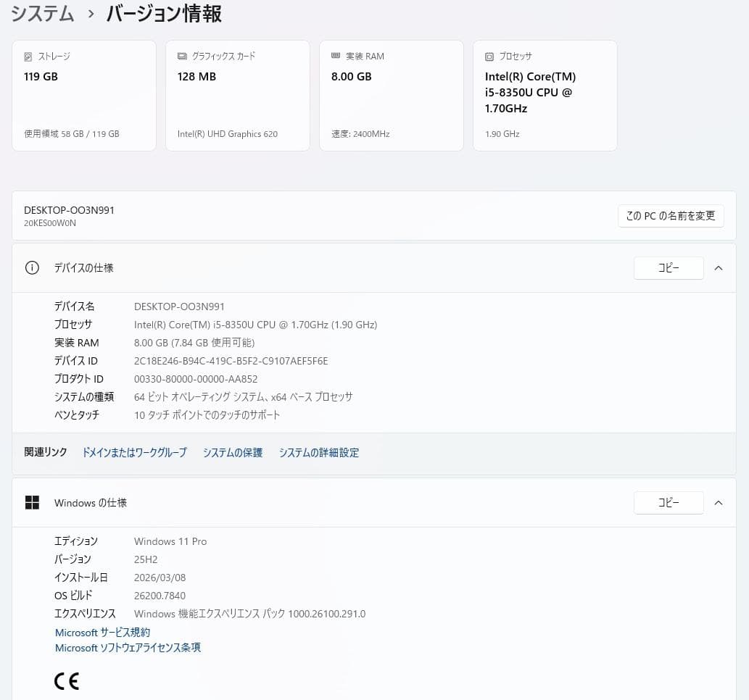Click the Windows logo icon
This screenshot has height=700, width=749.
point(32,502)
